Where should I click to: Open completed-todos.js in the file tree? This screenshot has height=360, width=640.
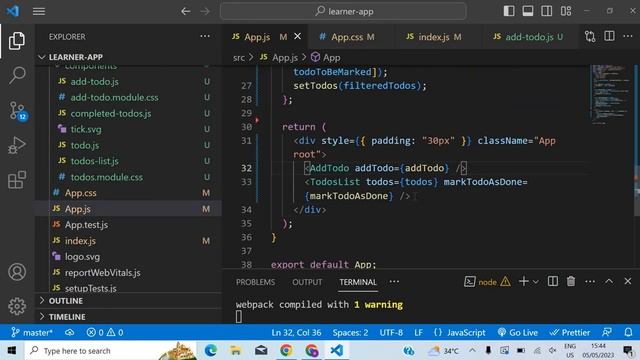pos(111,113)
